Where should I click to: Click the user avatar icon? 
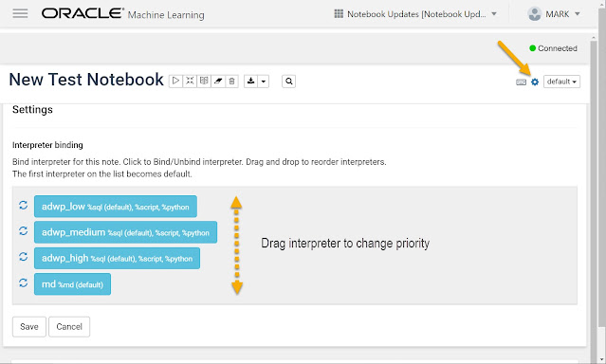pyautogui.click(x=535, y=14)
